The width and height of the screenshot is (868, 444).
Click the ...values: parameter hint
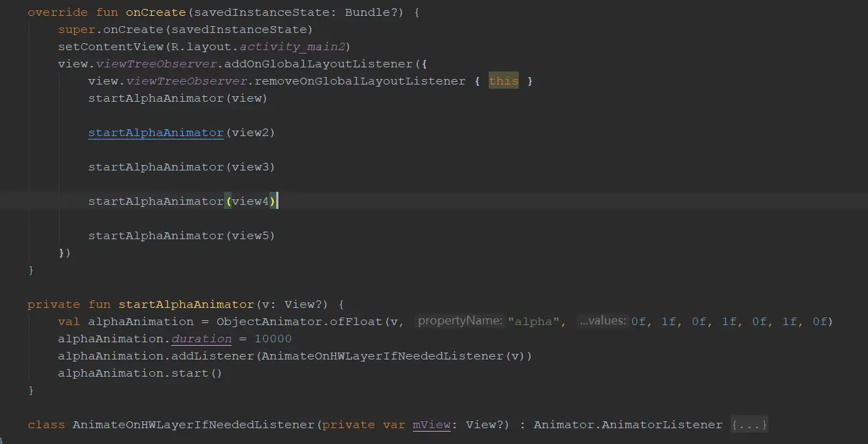[603, 321]
